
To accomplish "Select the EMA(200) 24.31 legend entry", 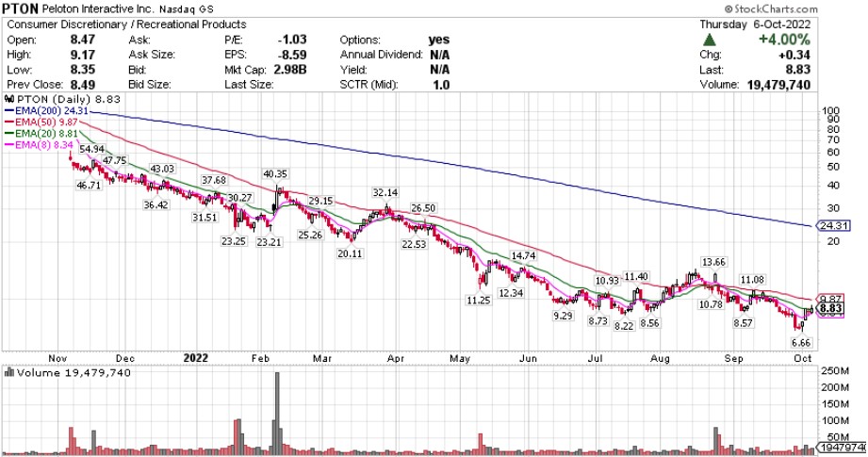I will click(47, 110).
